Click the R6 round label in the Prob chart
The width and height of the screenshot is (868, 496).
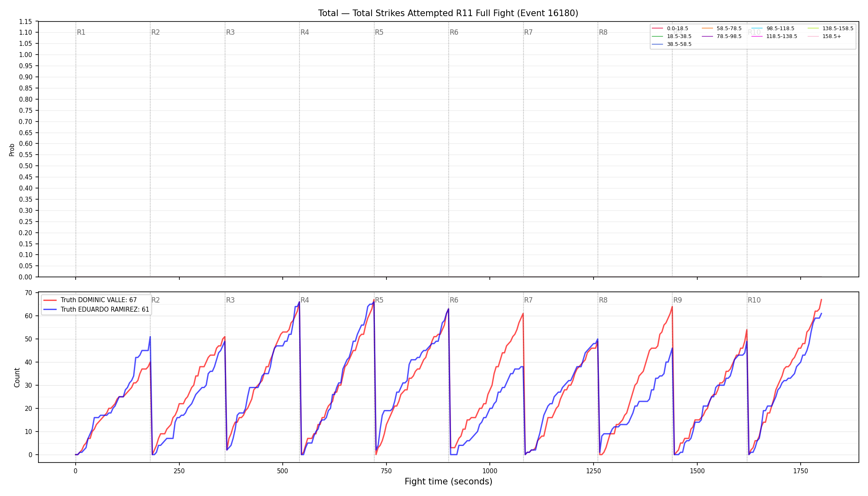(454, 32)
